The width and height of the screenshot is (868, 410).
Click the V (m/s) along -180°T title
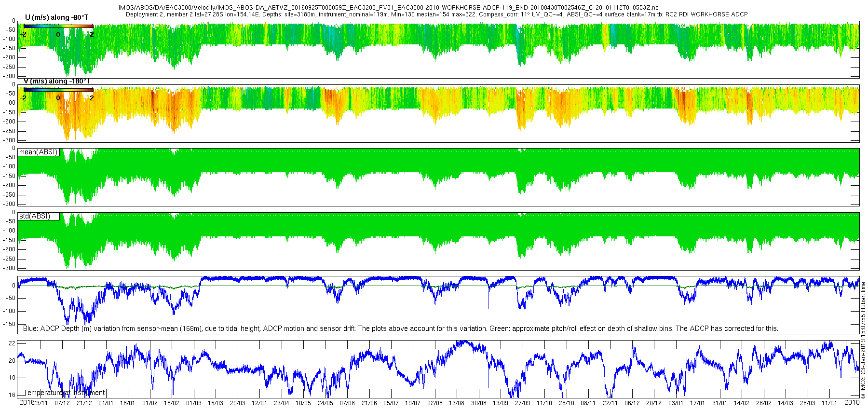click(56, 81)
